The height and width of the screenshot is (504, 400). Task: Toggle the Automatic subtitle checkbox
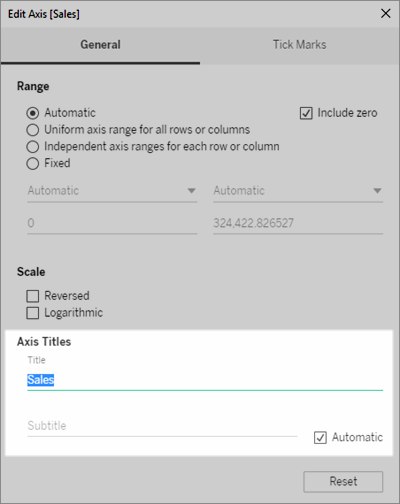(x=320, y=437)
